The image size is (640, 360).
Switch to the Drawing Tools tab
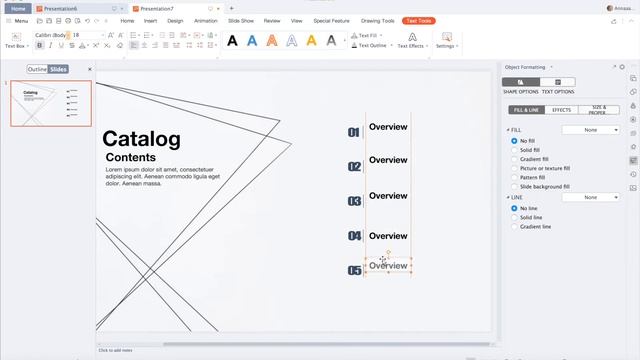coord(378,21)
